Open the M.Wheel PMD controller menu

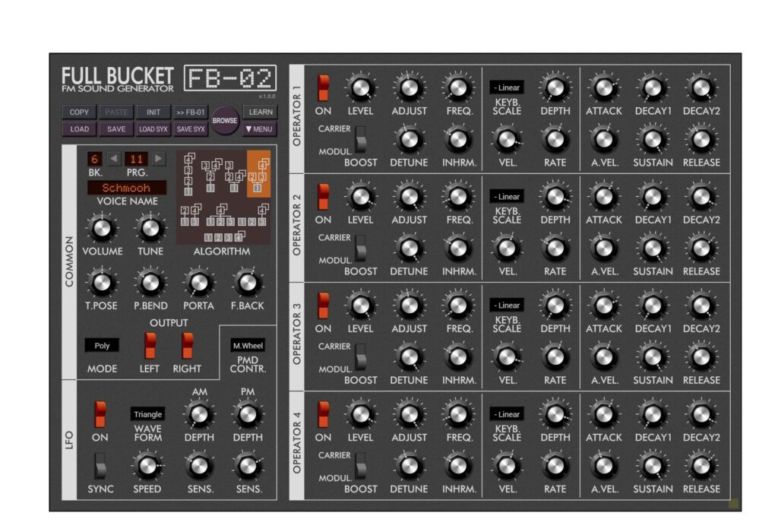248,346
